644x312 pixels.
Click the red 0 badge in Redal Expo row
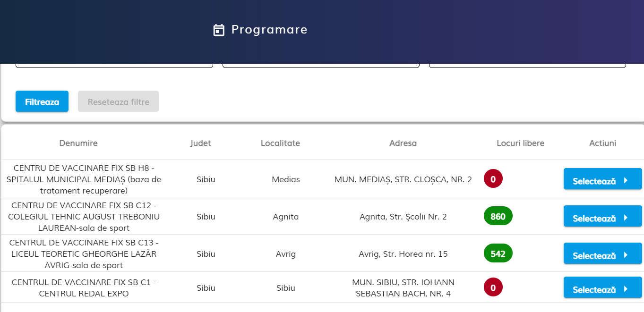pyautogui.click(x=493, y=287)
